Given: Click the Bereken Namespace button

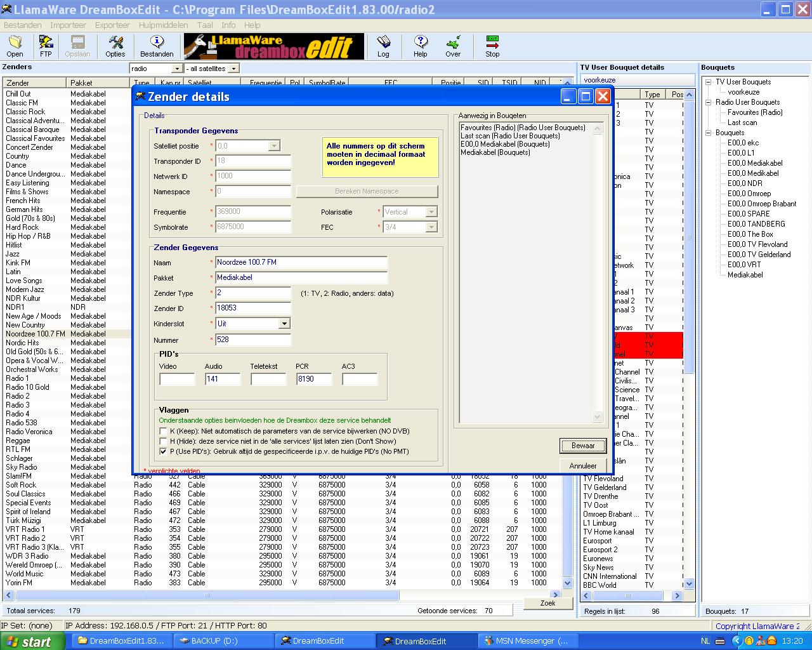Looking at the screenshot, I should [x=367, y=191].
